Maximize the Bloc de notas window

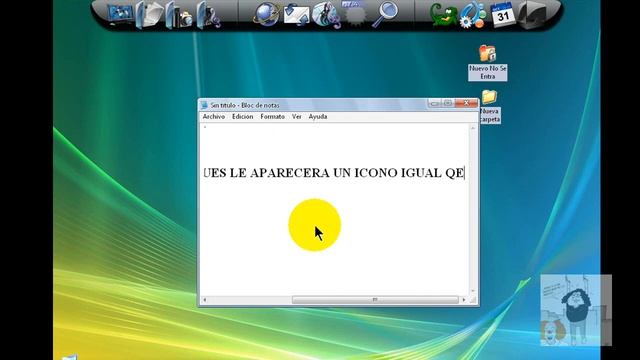pyautogui.click(x=447, y=103)
